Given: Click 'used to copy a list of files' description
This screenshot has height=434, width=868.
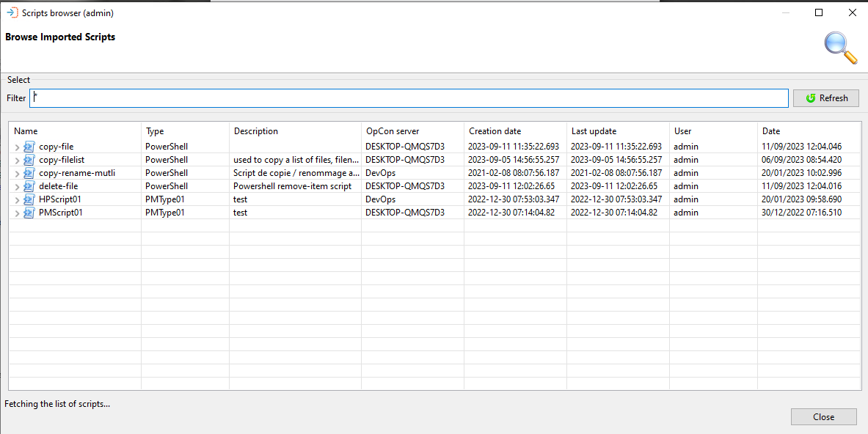Looking at the screenshot, I should (x=296, y=160).
